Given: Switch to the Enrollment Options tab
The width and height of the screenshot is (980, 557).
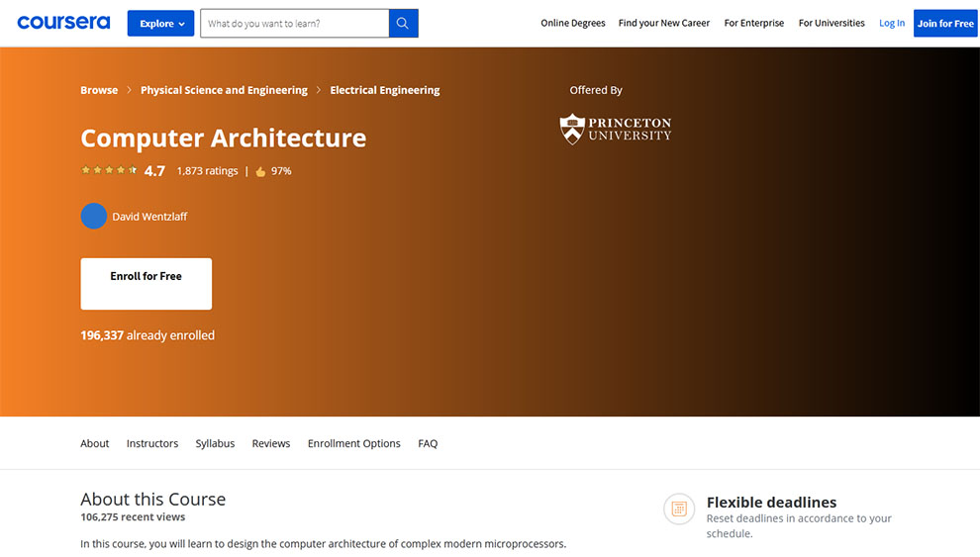Looking at the screenshot, I should click(353, 443).
